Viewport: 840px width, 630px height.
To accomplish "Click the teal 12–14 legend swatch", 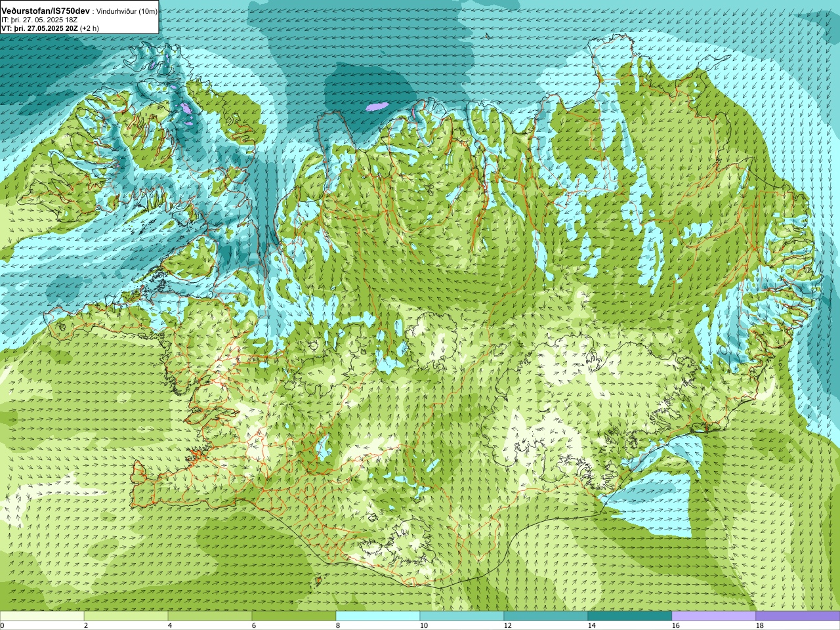I will [x=546, y=616].
